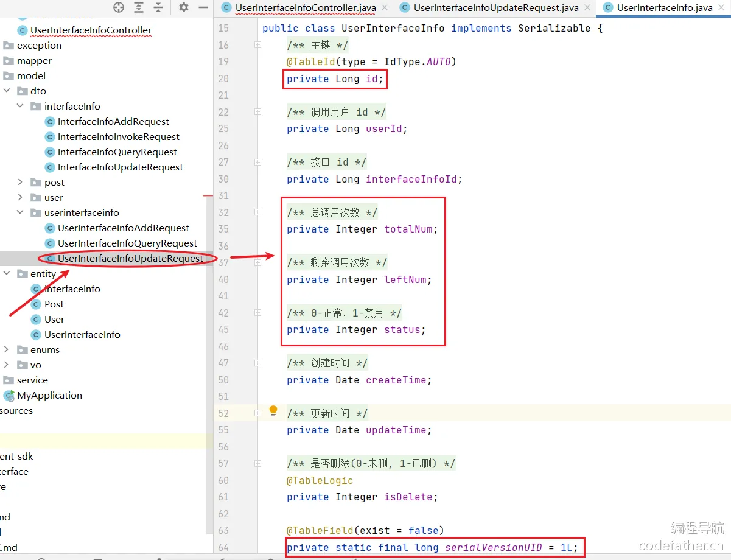Click the totalNum field name
The height and width of the screenshot is (560, 731).
click(x=408, y=229)
